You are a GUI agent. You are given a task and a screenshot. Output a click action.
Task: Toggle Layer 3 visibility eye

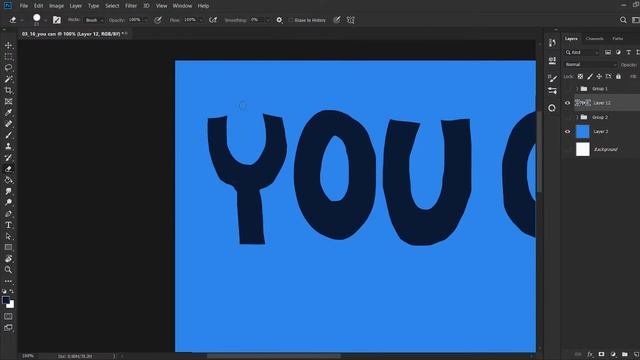point(567,131)
